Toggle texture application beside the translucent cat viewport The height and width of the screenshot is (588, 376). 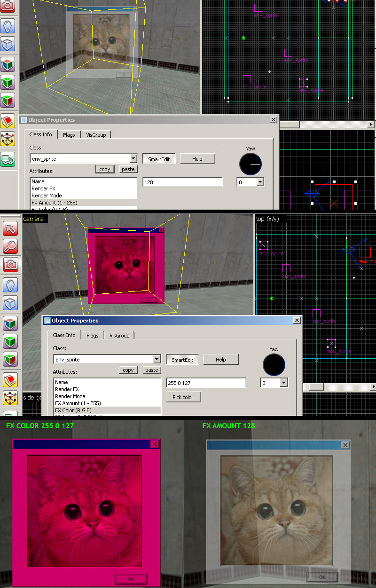[8, 64]
